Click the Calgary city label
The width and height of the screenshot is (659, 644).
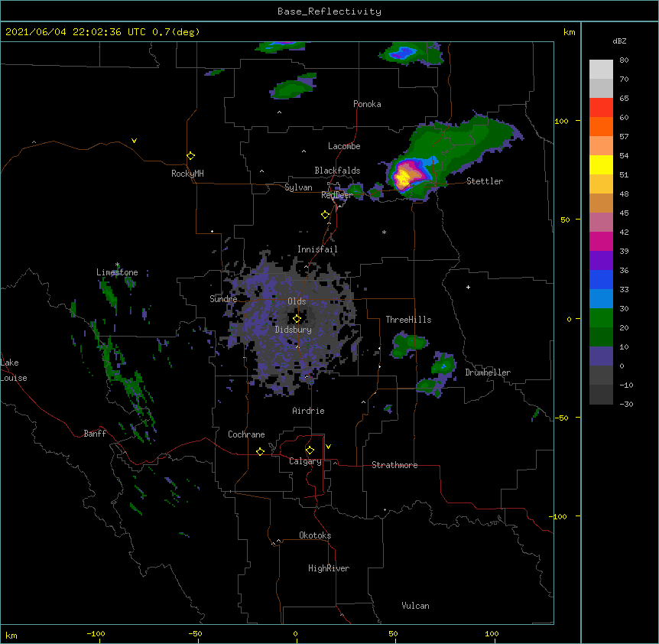(305, 461)
